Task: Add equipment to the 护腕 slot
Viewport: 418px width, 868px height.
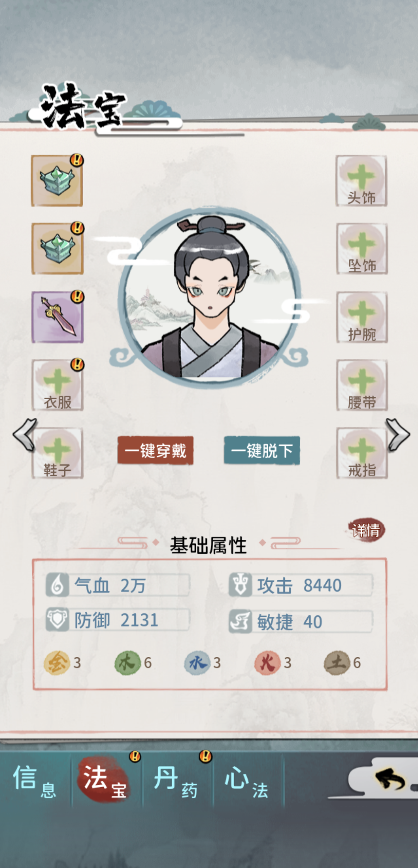Action: coord(362,317)
